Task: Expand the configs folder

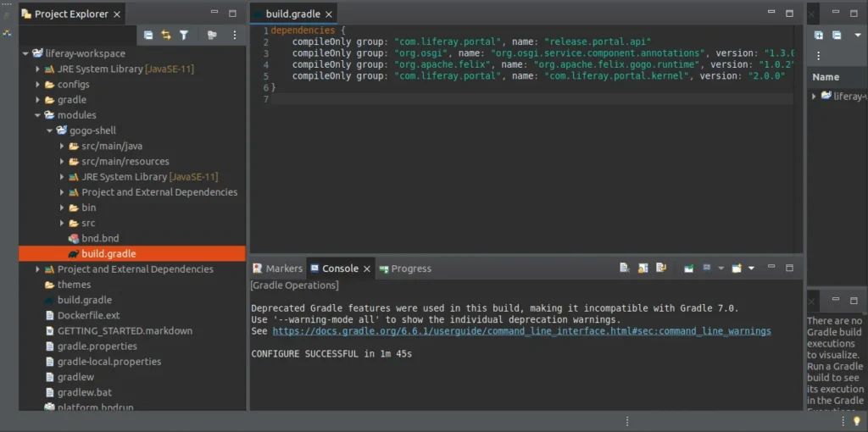Action: tap(37, 85)
